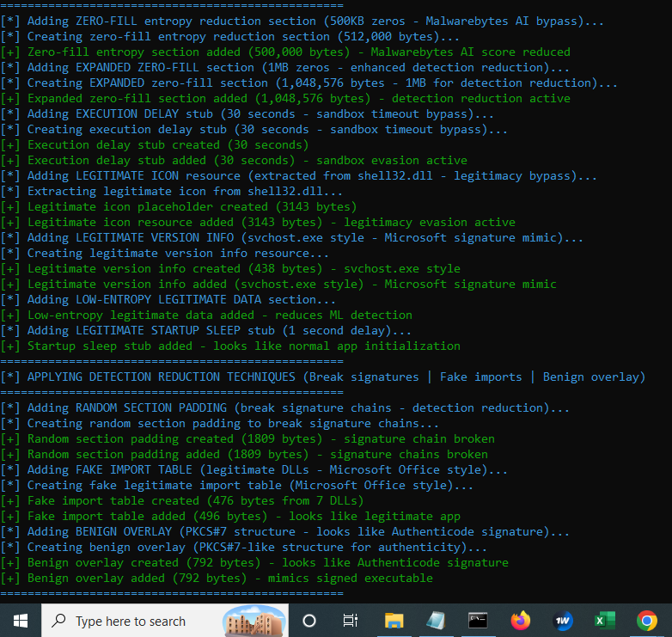This screenshot has width=672, height=637.
Task: Click 'APPLYING DETECTION REDUCTION TECHNIQUES' header line
Action: coord(322,377)
